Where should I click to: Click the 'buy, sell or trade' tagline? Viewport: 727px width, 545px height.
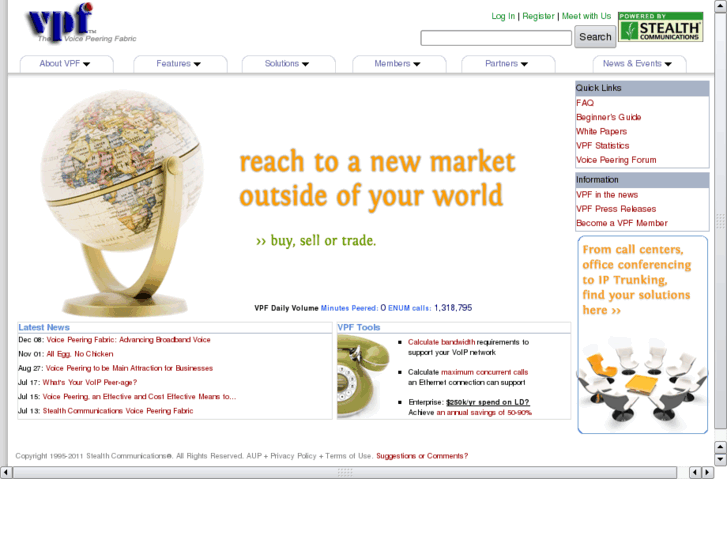coord(316,241)
